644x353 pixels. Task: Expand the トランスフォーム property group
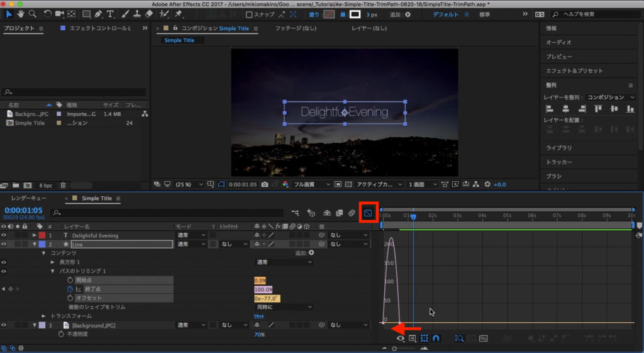tap(43, 316)
